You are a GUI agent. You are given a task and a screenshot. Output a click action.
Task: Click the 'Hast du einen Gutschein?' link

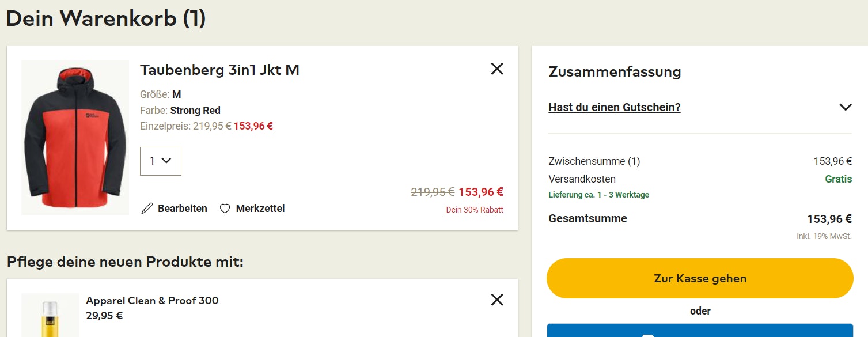(615, 107)
